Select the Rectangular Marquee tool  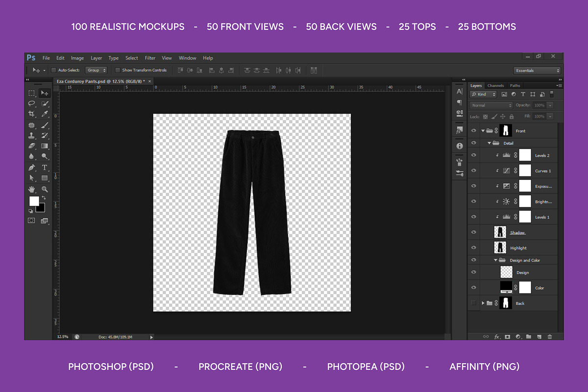pyautogui.click(x=31, y=93)
